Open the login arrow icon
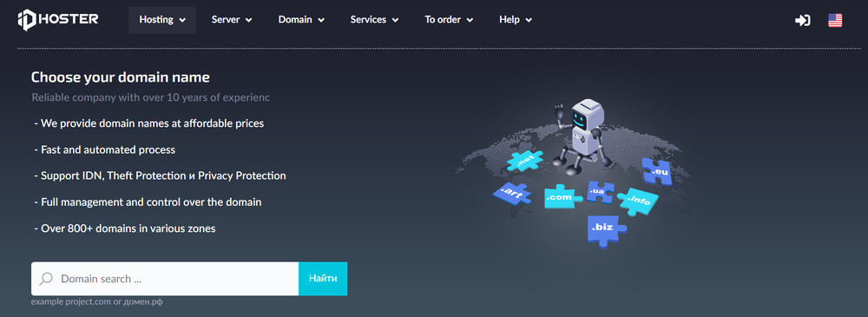Screen dimensions: 868x317 [x=803, y=21]
